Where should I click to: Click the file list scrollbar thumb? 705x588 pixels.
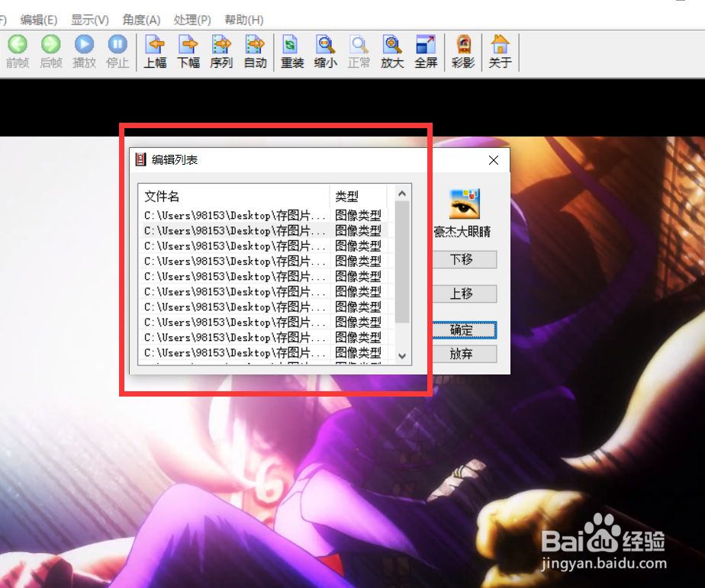(x=402, y=262)
